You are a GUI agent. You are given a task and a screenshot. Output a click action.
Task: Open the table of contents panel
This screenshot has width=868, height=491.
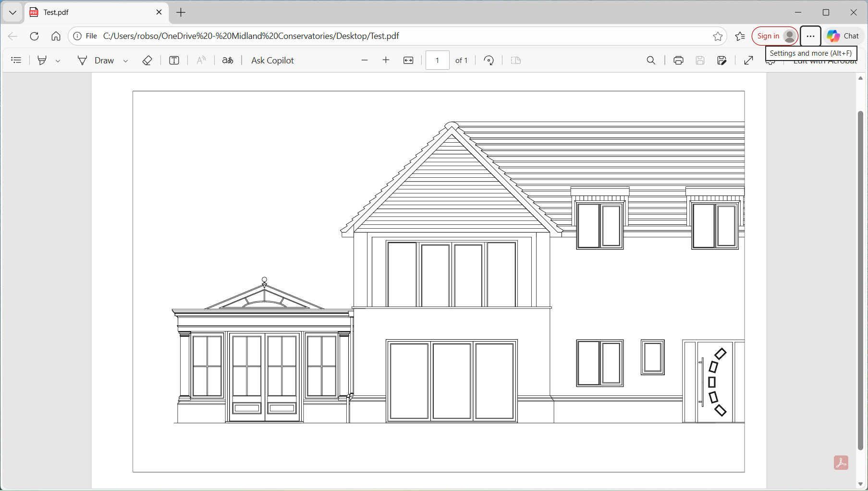point(16,60)
